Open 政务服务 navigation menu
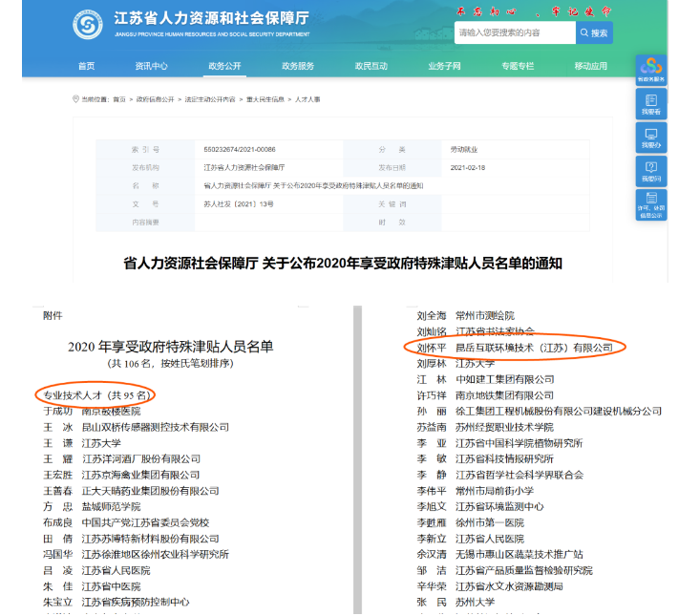 pos(298,66)
